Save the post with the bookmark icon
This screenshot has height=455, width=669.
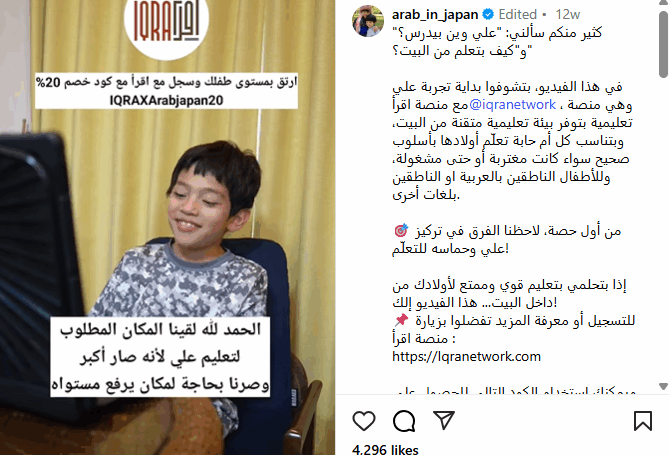(x=643, y=421)
